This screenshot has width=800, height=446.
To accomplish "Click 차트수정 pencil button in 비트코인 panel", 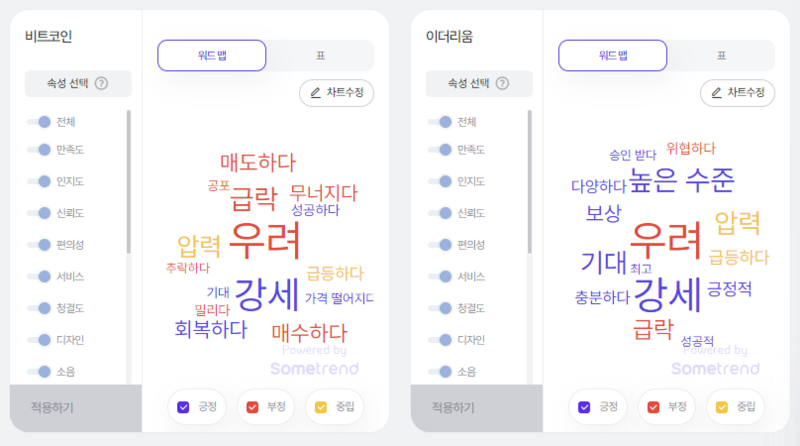I will point(337,93).
